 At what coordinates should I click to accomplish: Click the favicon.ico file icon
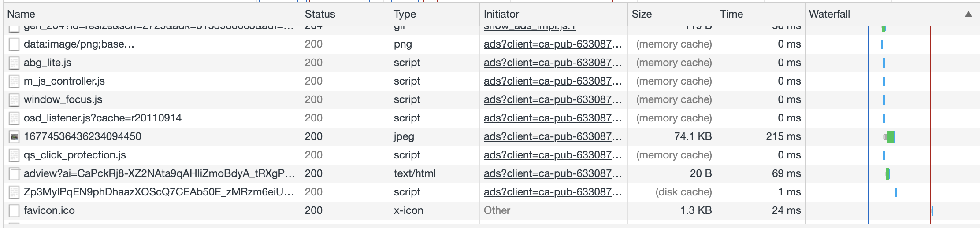[14, 211]
